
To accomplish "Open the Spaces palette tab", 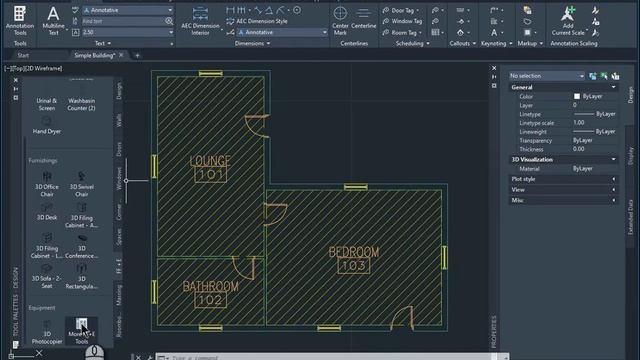I will [x=119, y=237].
